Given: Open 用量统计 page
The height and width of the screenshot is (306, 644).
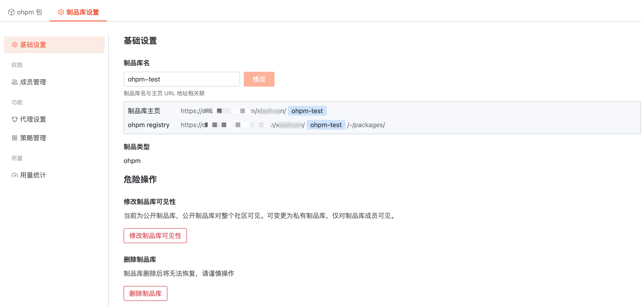Looking at the screenshot, I should coord(33,175).
